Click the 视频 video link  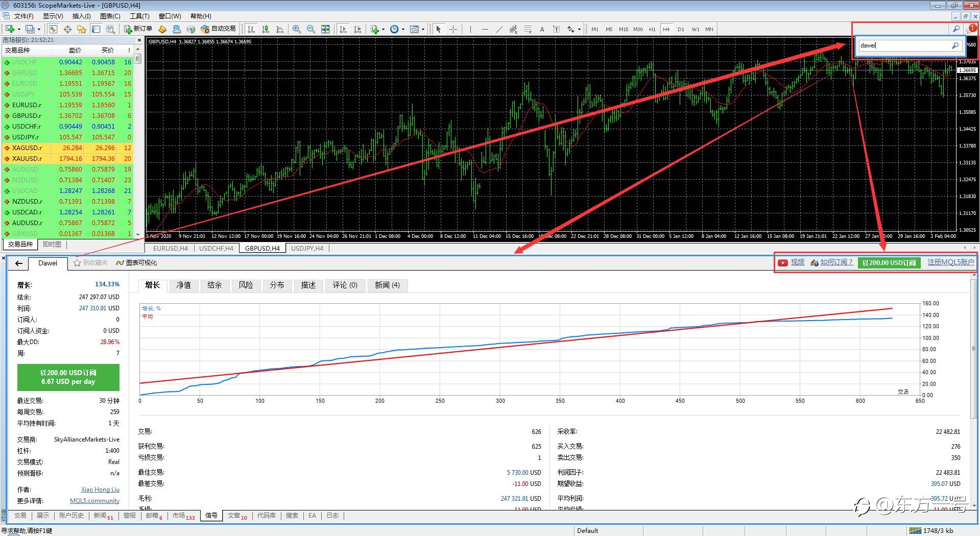797,262
